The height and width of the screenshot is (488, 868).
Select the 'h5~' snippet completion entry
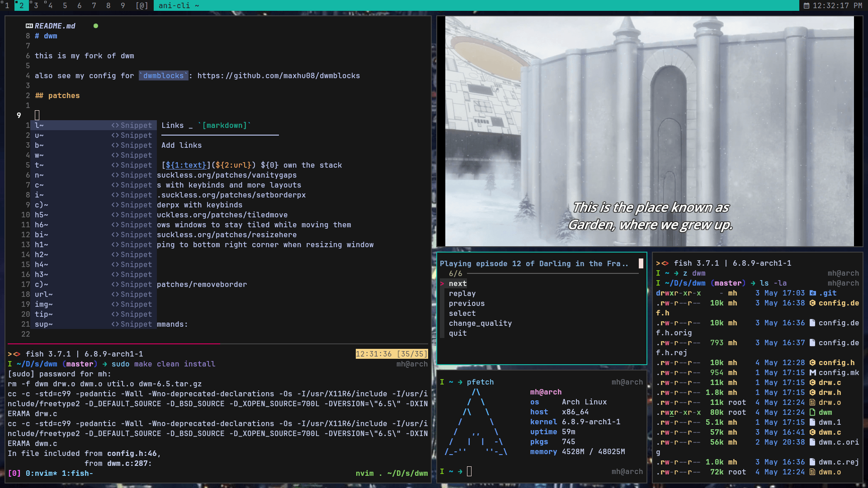coord(94,215)
